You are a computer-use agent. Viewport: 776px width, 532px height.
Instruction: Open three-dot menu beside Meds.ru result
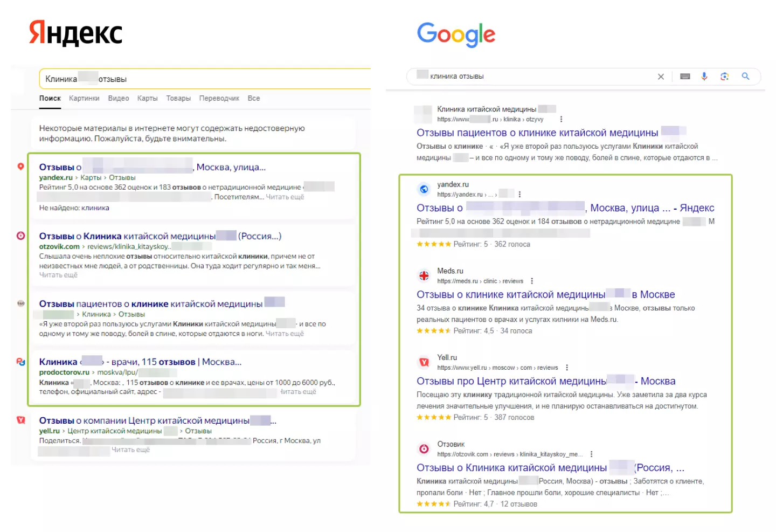[x=532, y=281]
